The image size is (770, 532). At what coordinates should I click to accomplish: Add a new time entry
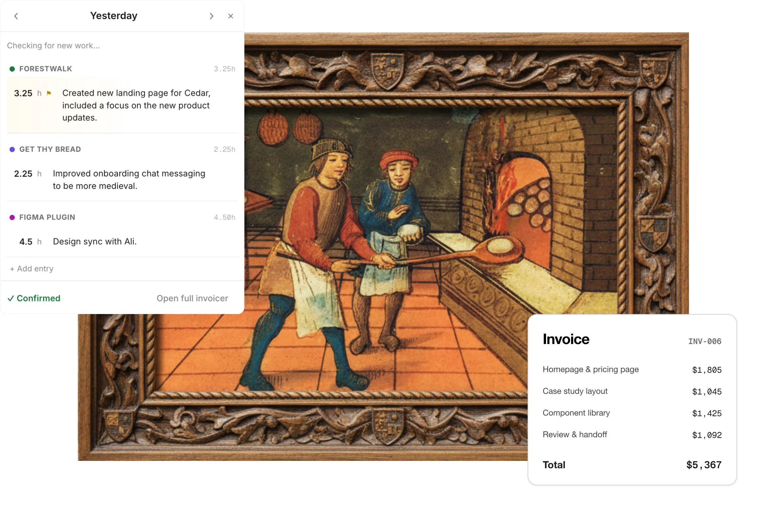tap(32, 269)
